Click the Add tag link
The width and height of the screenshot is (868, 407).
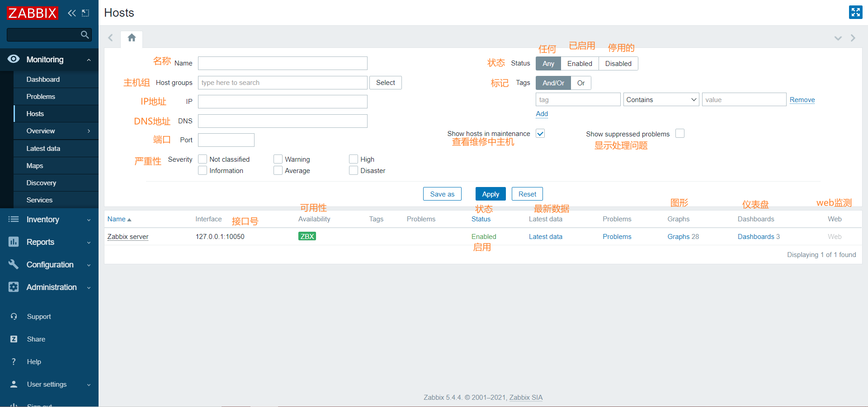click(x=542, y=114)
